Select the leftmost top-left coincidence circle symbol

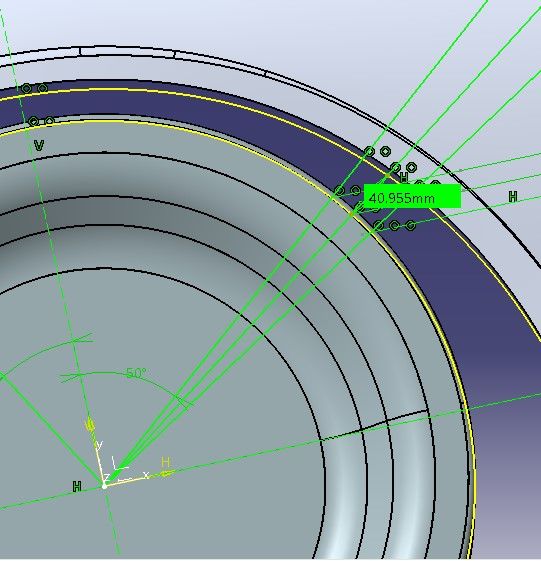(26, 88)
